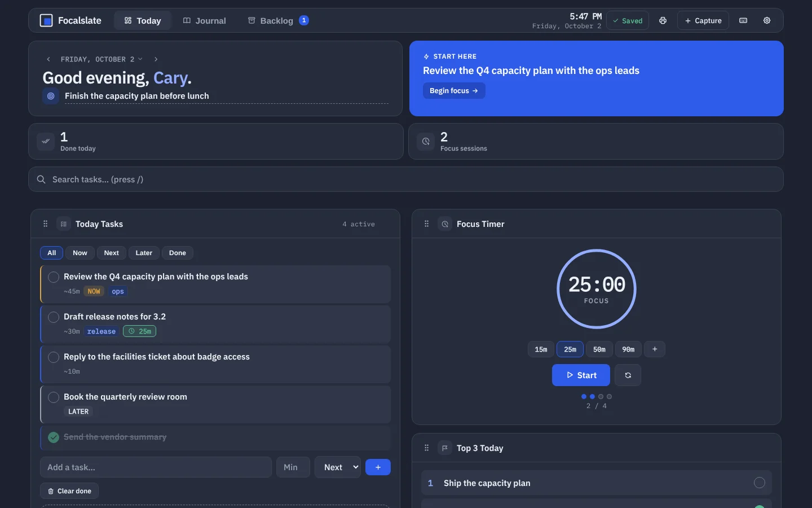Add a custom timer duration
The image size is (812, 508).
pos(655,349)
